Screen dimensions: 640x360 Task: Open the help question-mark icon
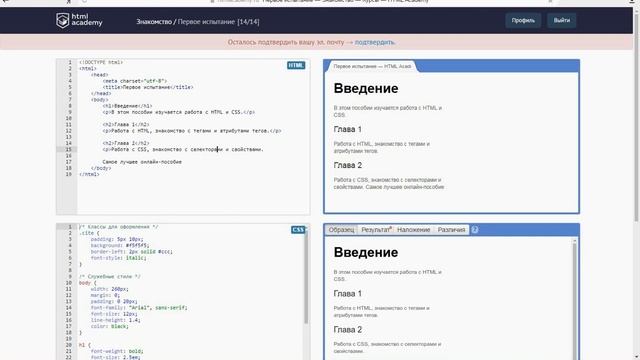tap(475, 230)
